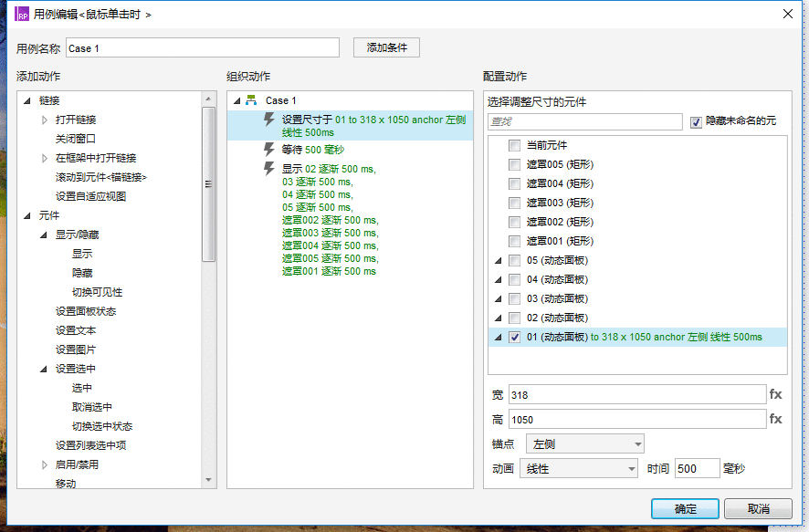
Task: Expand the 启用/禁用 item
Action: pos(45,464)
